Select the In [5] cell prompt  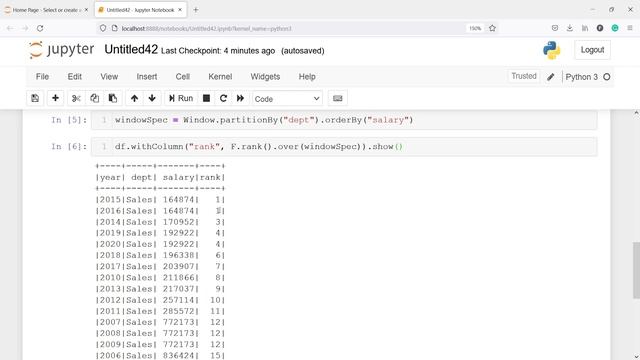point(69,120)
